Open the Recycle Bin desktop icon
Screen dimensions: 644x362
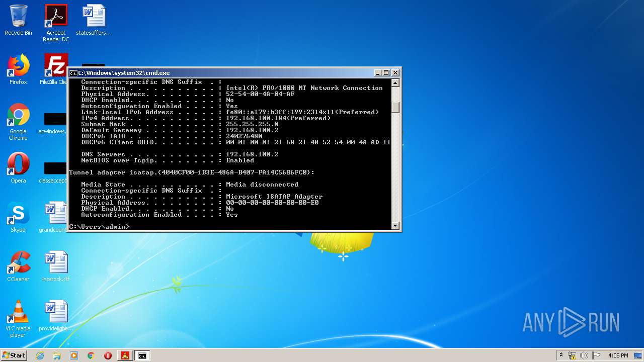[x=18, y=20]
